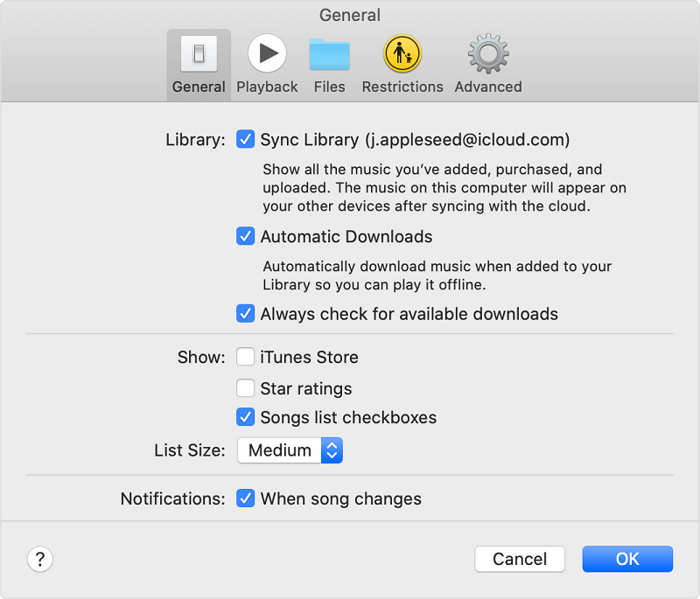The image size is (700, 599).
Task: Select the General preferences icon
Action: (x=198, y=54)
